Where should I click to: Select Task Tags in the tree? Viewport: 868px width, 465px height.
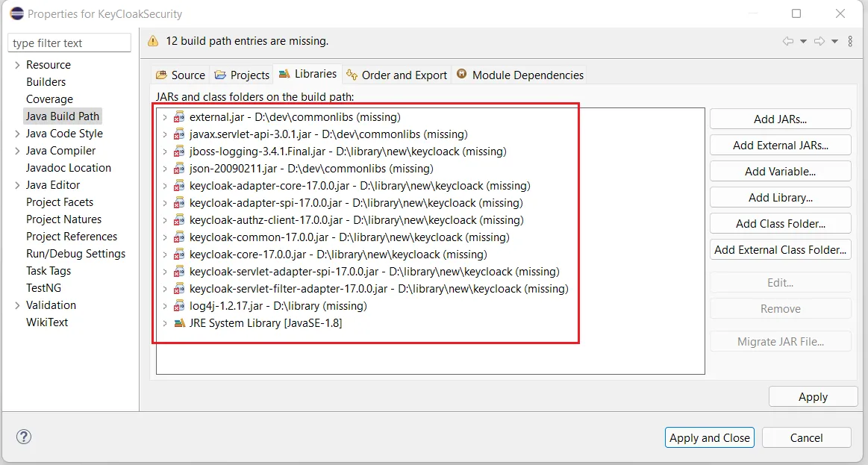pos(49,271)
